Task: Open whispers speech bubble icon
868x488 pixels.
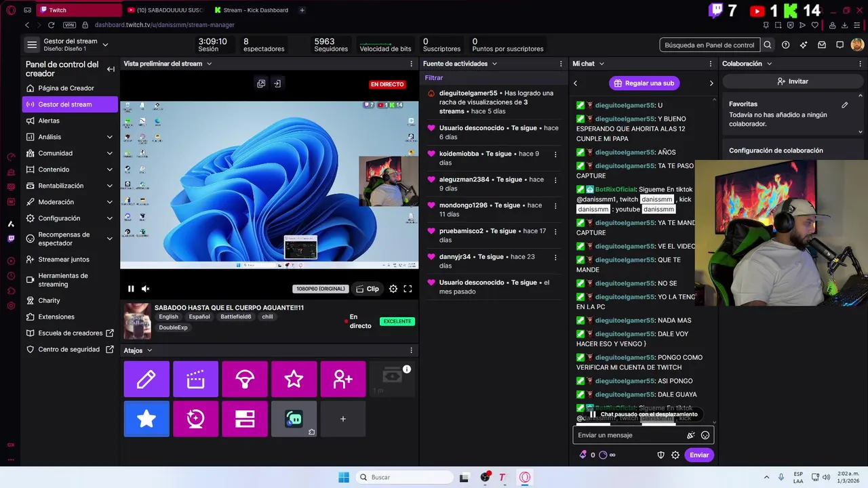Action: pyautogui.click(x=840, y=45)
